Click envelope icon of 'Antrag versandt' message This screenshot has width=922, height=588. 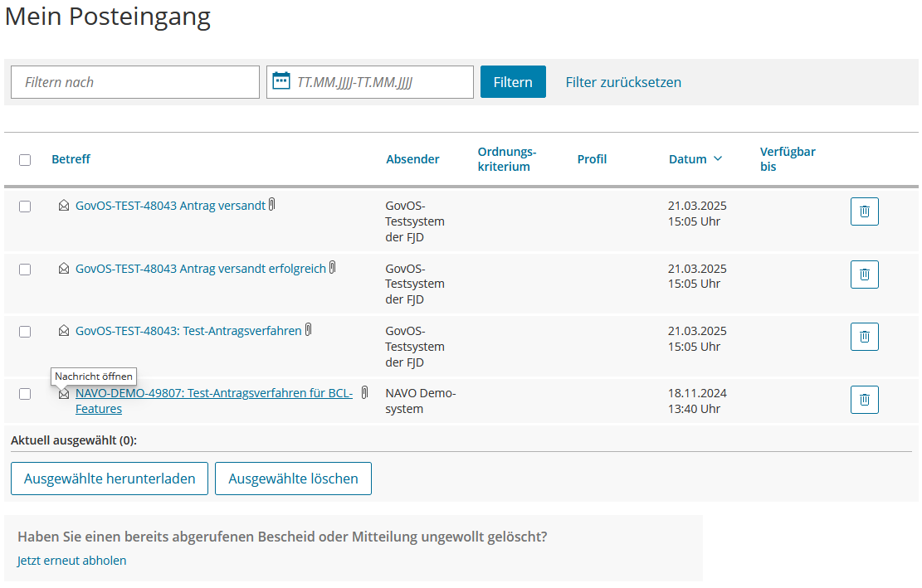(x=64, y=207)
